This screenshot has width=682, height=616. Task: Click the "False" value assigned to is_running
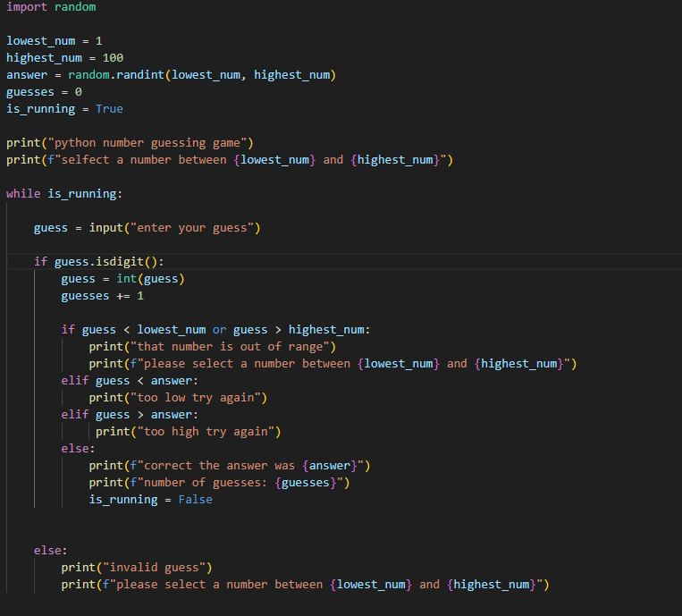click(195, 500)
